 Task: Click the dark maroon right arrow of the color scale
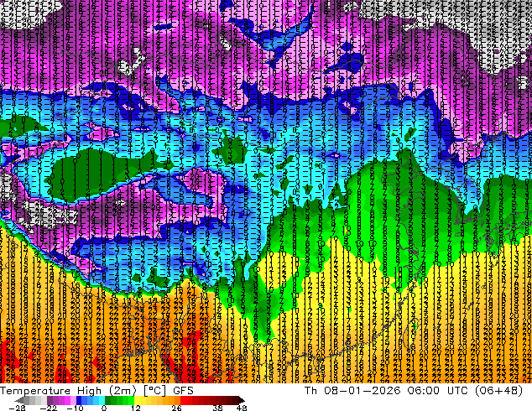[x=241, y=400]
